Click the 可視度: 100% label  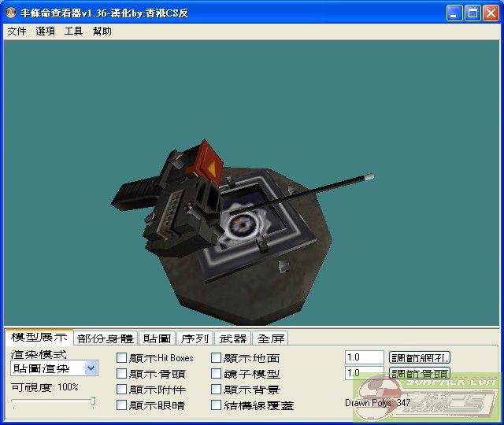pyautogui.click(x=45, y=387)
